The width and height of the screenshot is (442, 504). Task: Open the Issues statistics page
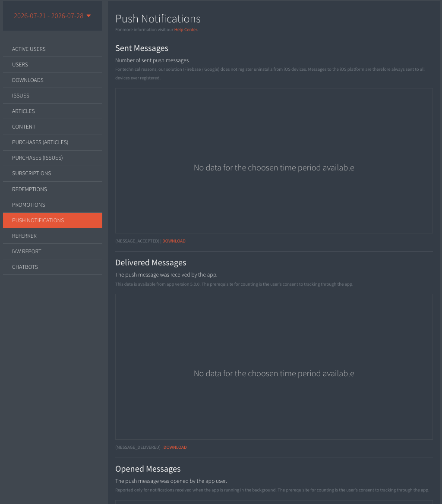pos(53,96)
